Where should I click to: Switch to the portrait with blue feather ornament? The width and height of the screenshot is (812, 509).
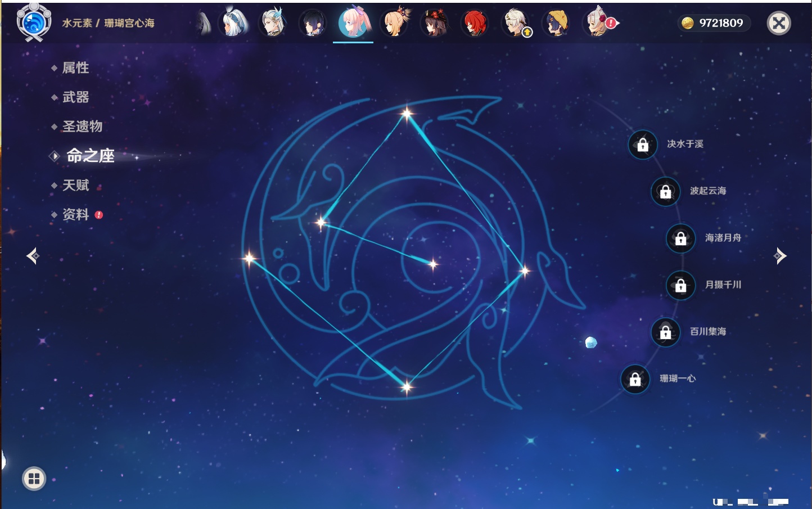pos(273,22)
